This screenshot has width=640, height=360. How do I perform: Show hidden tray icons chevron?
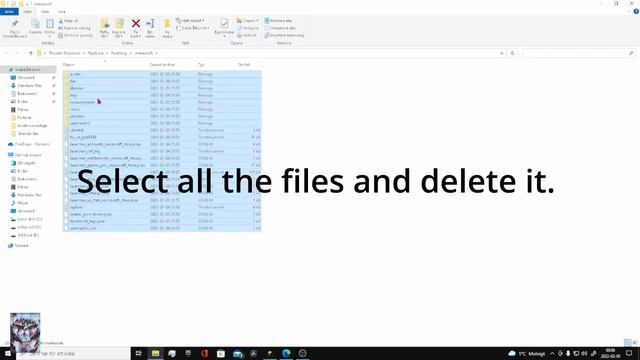[x=552, y=353]
